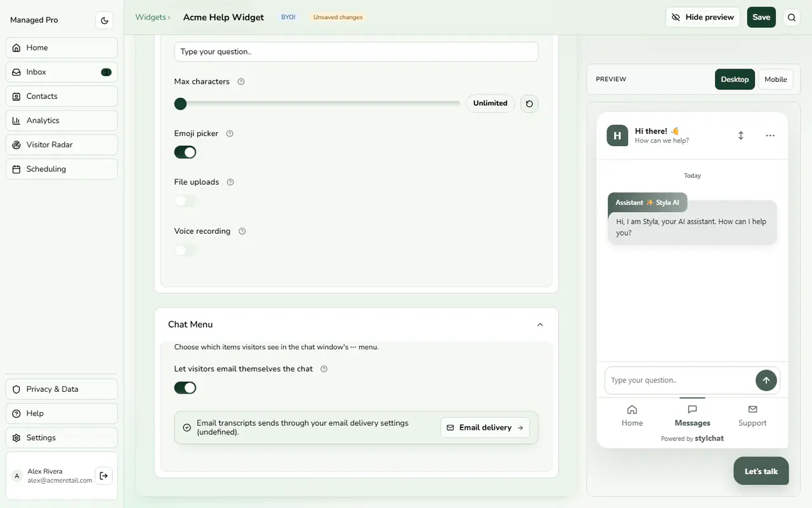812x508 pixels.
Task: Open Visitor Radar in the sidebar
Action: (x=62, y=145)
